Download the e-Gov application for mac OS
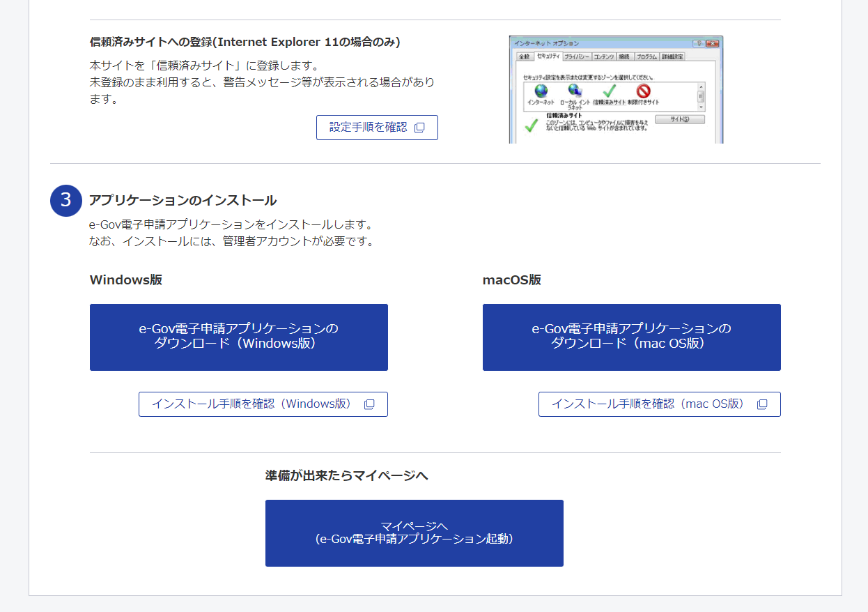 point(631,337)
